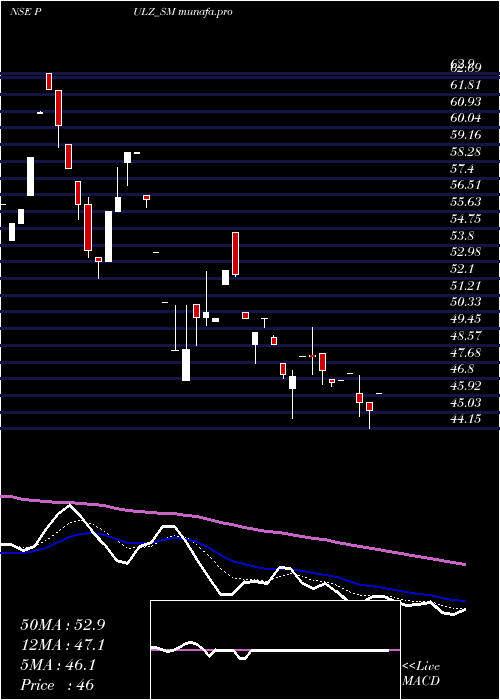
Task: Click the 50MA : 52.9 label
Action: click(x=63, y=625)
